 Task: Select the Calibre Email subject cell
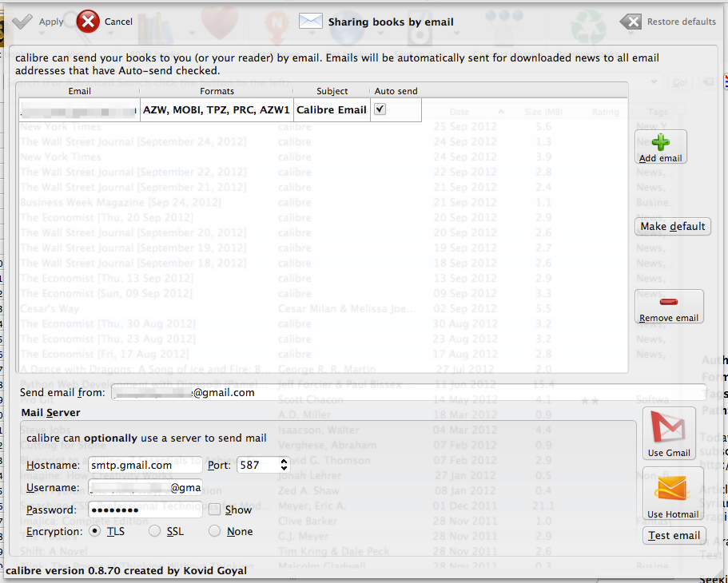[x=332, y=110]
